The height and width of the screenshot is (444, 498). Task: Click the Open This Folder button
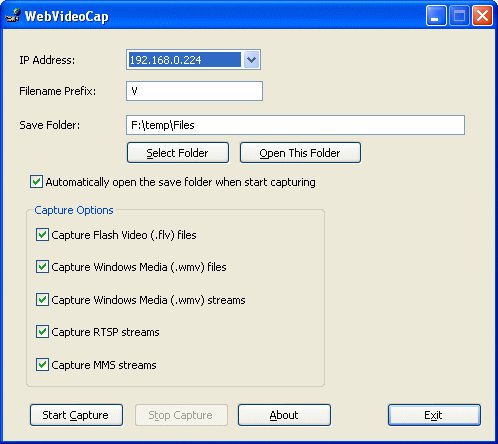click(300, 153)
